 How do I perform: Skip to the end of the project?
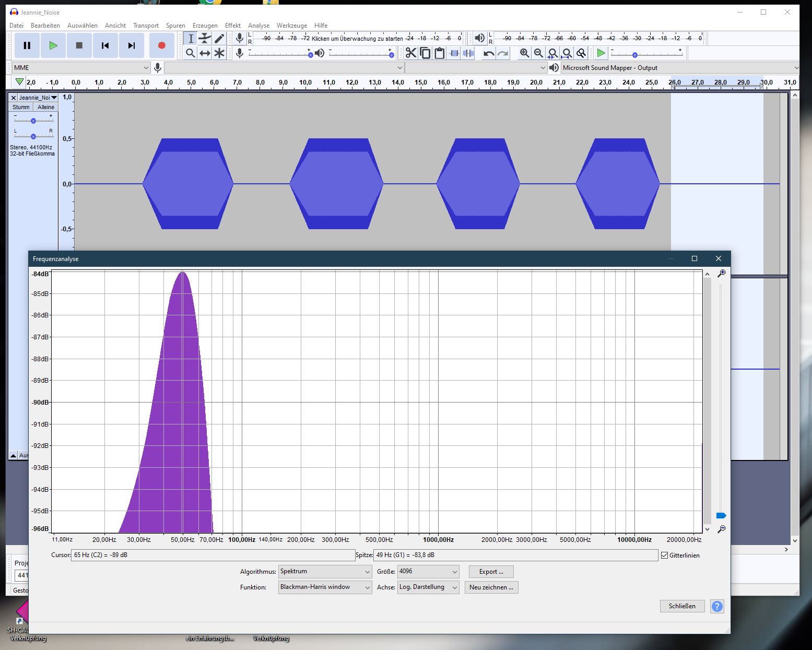[x=132, y=45]
